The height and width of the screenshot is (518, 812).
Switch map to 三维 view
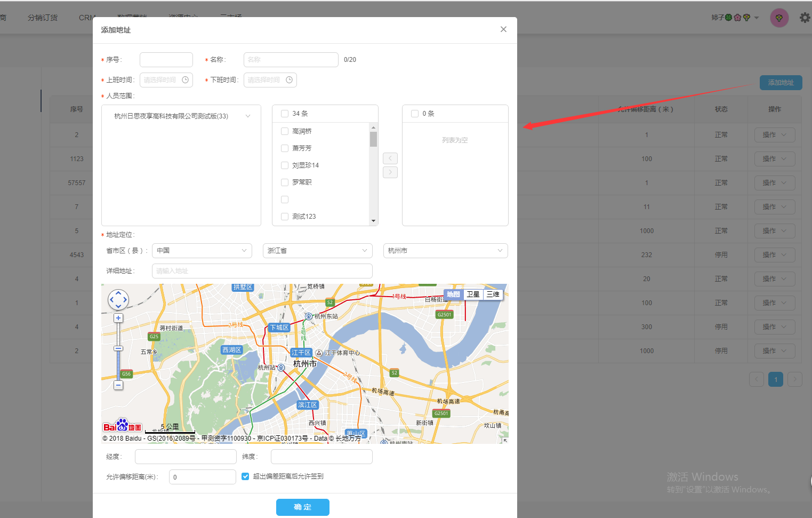coord(493,294)
